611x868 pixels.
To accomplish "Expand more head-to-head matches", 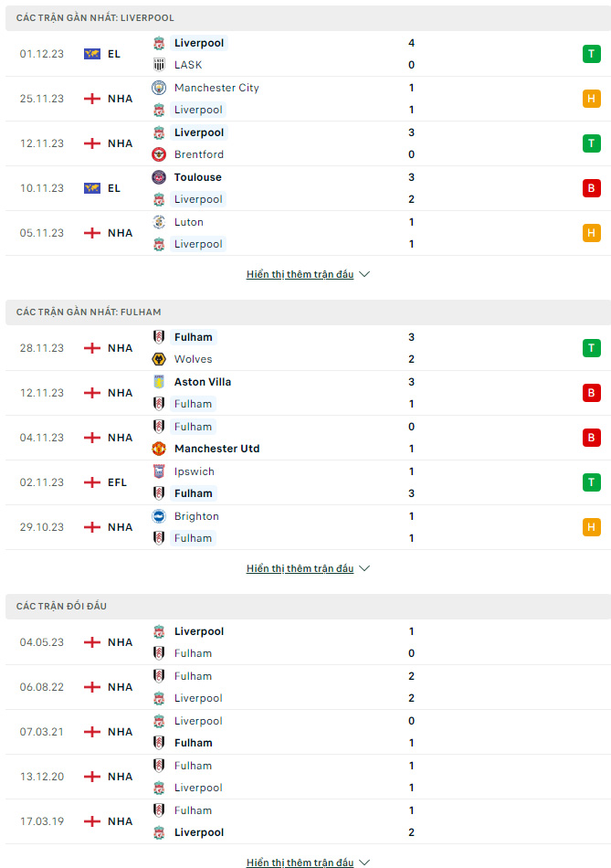I will [308, 863].
